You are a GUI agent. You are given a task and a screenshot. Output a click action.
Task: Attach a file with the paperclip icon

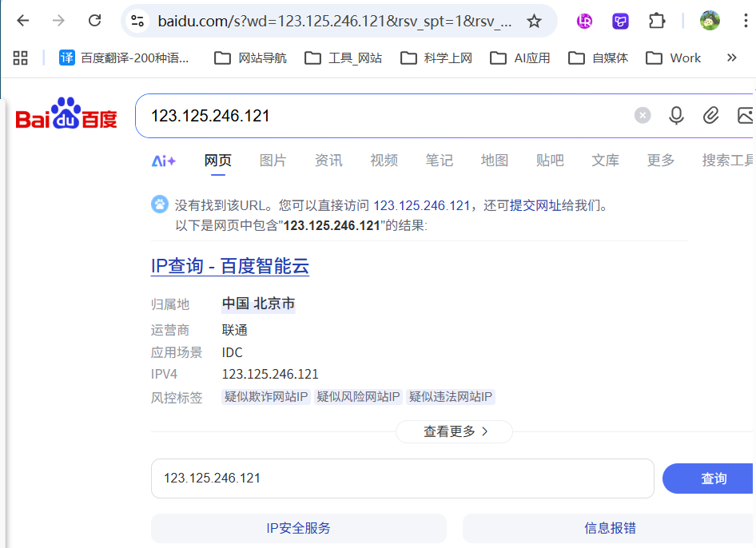click(x=710, y=116)
